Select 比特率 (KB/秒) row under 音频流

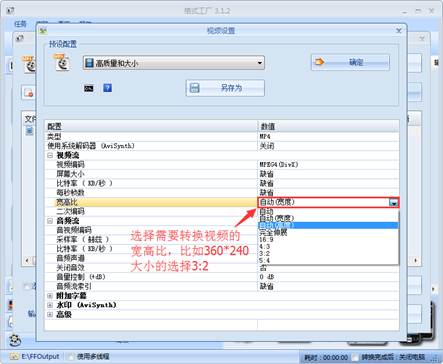151,249
